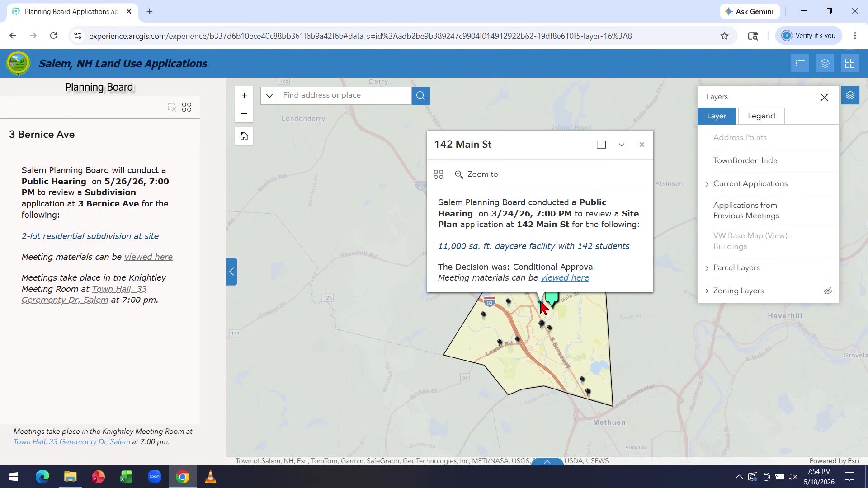This screenshot has height=488, width=868.
Task: Open File Explorer from taskbar
Action: [x=70, y=477]
